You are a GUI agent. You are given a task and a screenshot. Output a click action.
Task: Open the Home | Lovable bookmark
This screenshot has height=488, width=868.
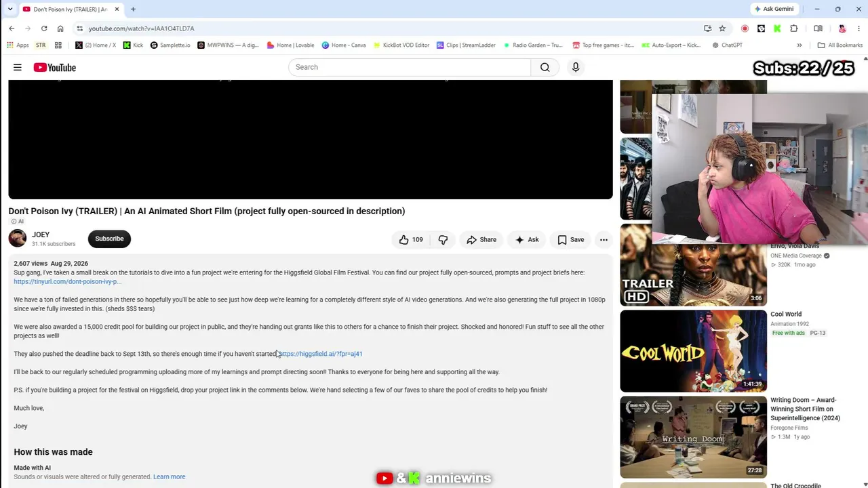[x=290, y=45]
